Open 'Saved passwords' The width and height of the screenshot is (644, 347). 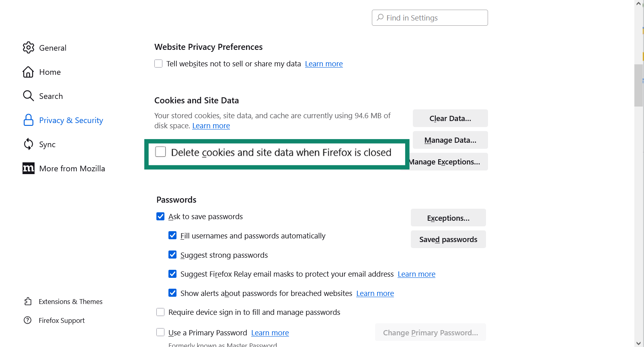(x=448, y=239)
